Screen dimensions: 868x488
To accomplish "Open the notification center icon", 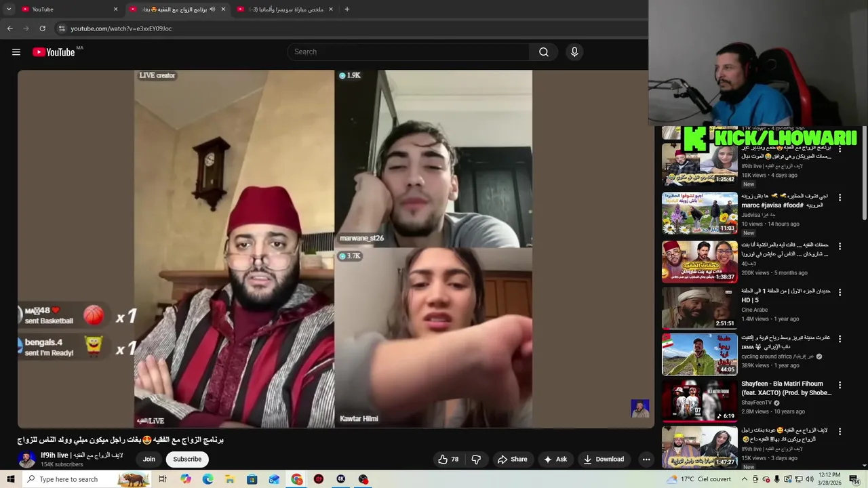I will (x=855, y=479).
